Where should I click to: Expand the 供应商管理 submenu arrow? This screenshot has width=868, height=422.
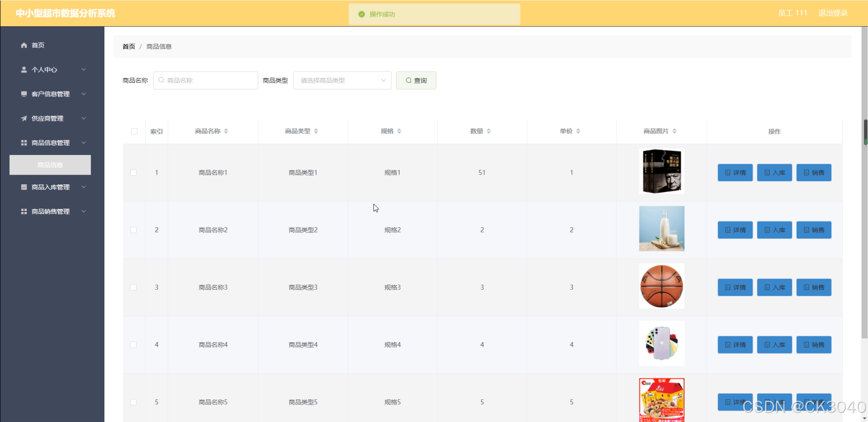tap(84, 118)
